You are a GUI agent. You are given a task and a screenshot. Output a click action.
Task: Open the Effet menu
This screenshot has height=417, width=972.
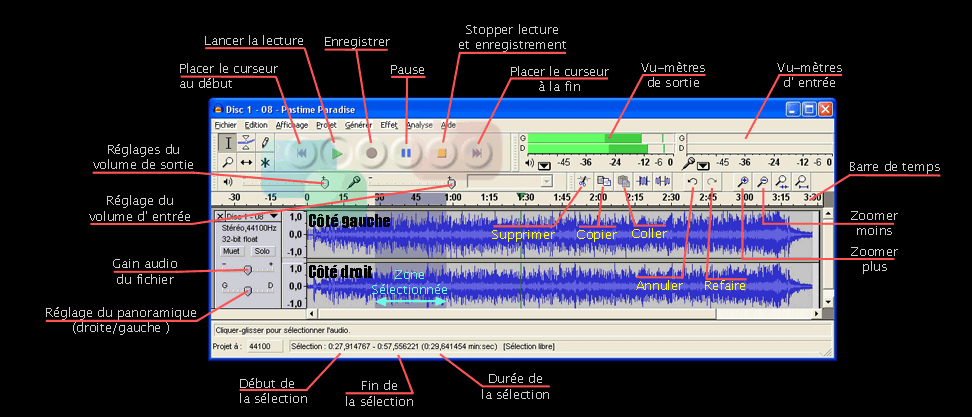click(388, 125)
